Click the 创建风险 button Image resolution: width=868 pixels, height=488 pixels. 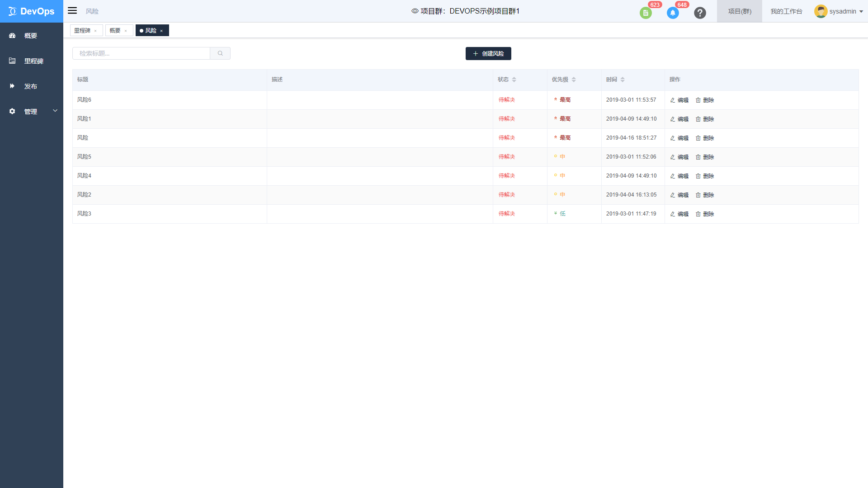click(x=488, y=53)
